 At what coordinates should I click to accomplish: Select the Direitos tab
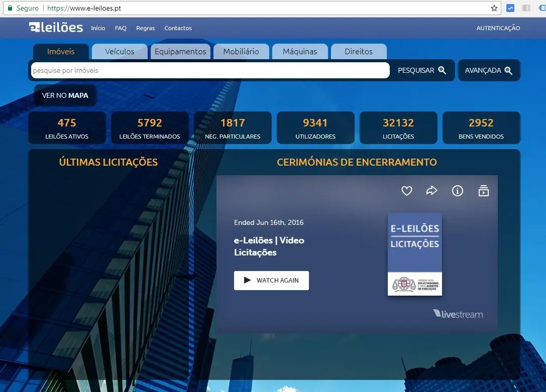click(x=358, y=52)
